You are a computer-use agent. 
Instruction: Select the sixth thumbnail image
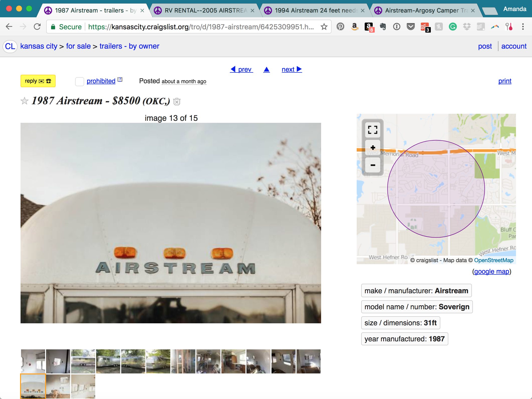(158, 361)
